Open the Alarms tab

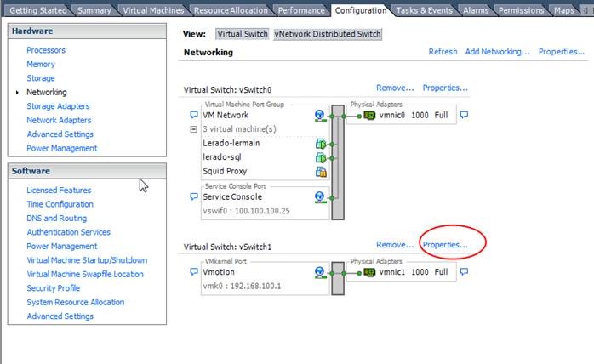click(x=476, y=10)
